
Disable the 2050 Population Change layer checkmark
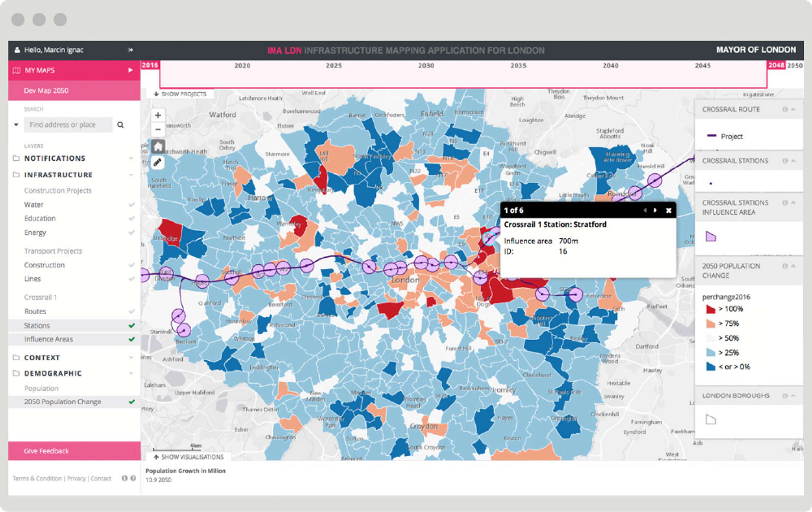132,402
